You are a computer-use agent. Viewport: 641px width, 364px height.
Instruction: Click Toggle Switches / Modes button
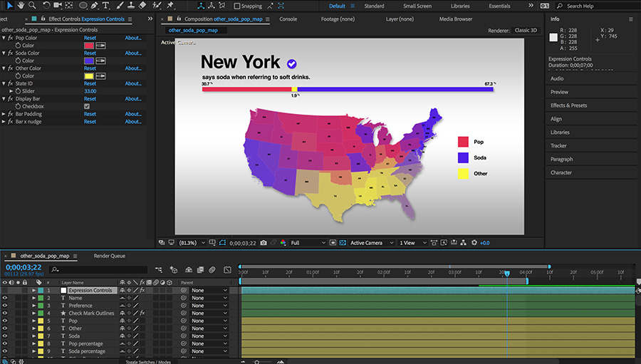pyautogui.click(x=148, y=362)
